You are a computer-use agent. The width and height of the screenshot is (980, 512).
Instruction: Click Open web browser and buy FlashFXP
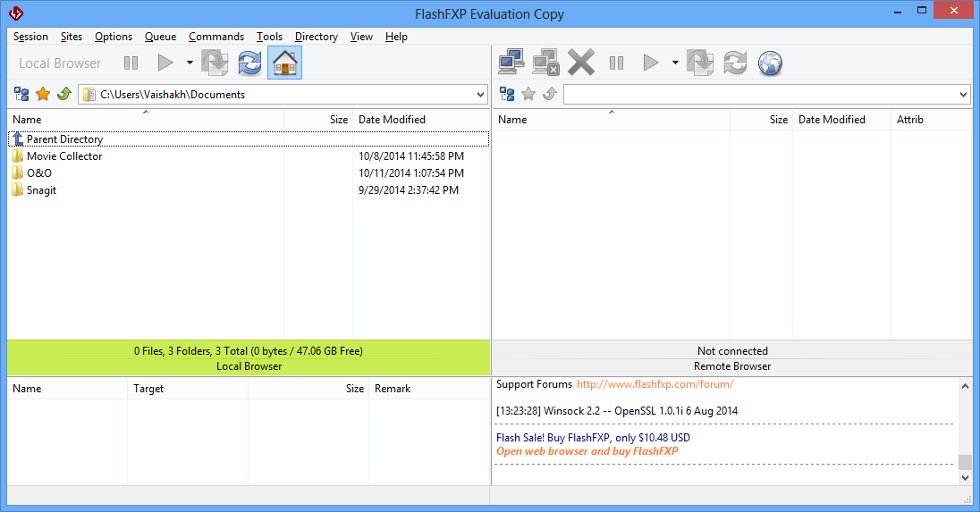[x=587, y=451]
